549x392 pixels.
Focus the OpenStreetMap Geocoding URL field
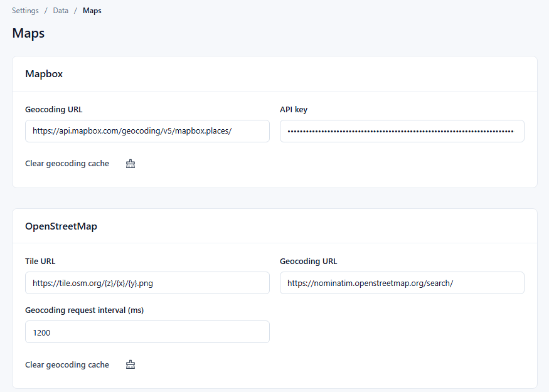(x=402, y=283)
